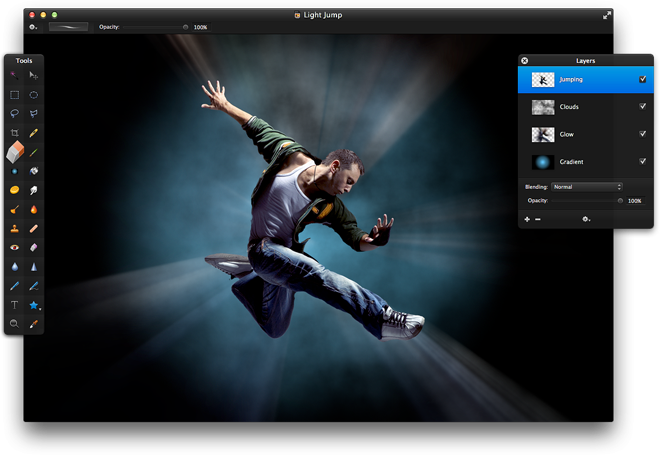Select the Rectangular Marquee tool
Screen dimensions: 660x455
14,95
